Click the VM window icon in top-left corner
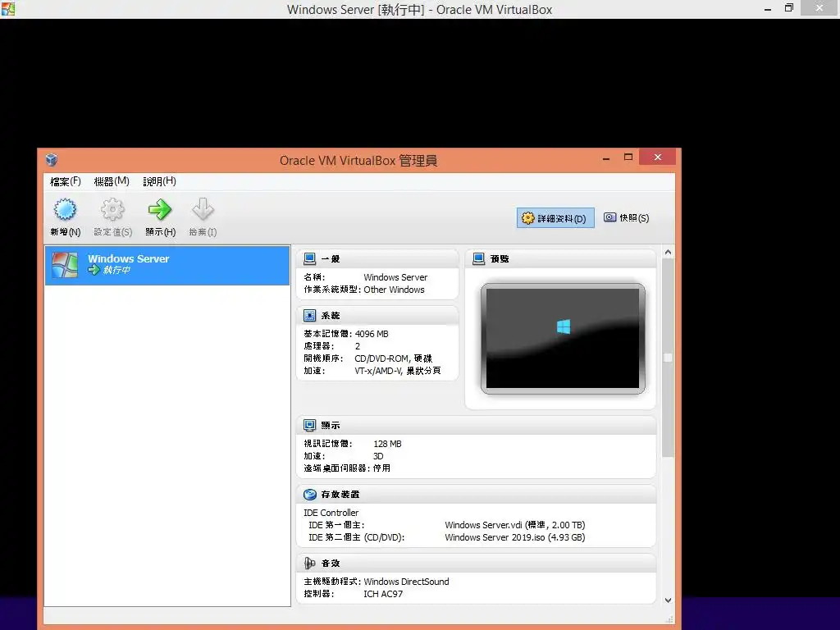Image resolution: width=840 pixels, height=630 pixels. (8, 8)
